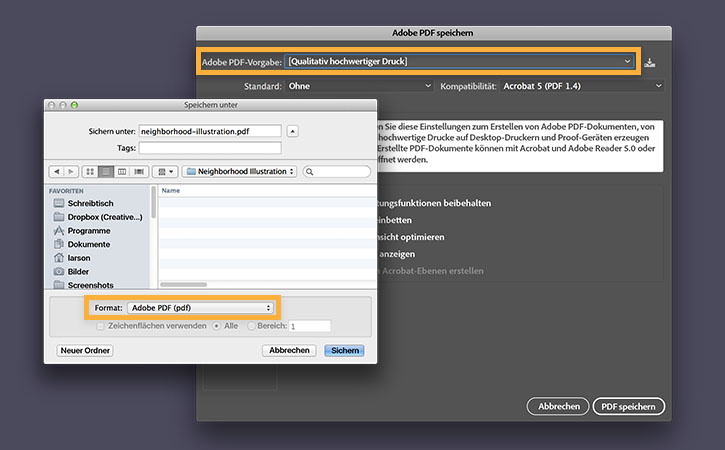The width and height of the screenshot is (725, 450).
Task: Click the option ending in 'inbetten'
Action: [395, 220]
